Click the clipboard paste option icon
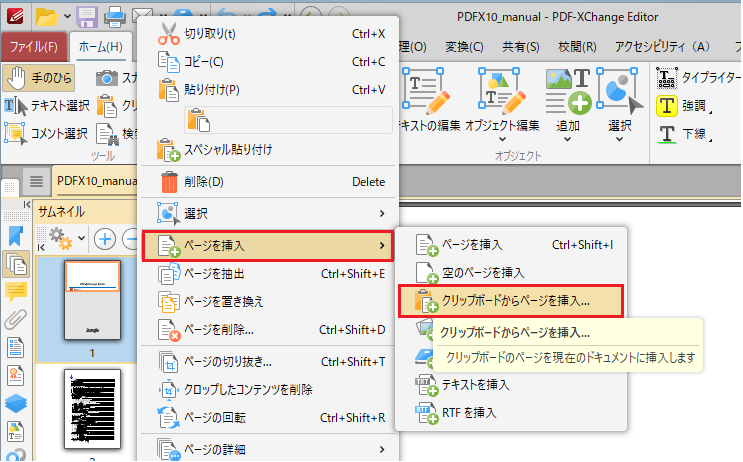Viewport: 743px width, 462px height. [x=198, y=120]
